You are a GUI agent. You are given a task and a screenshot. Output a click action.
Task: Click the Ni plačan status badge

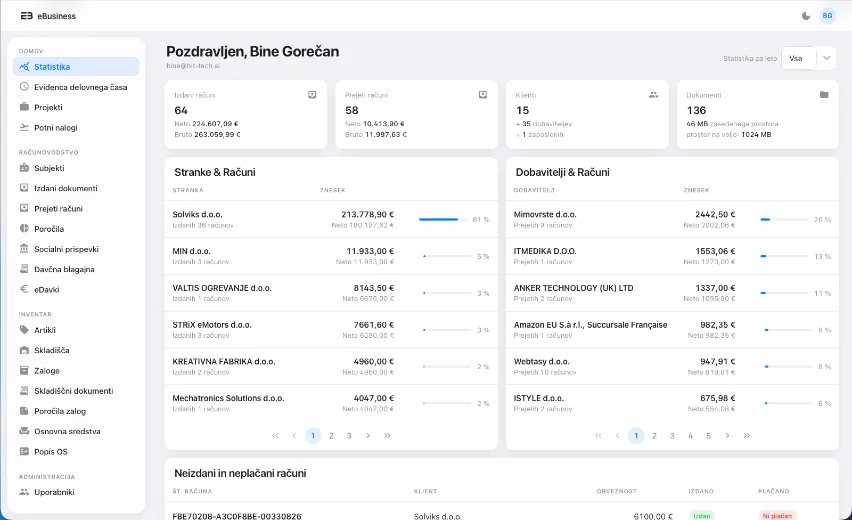coord(777,516)
